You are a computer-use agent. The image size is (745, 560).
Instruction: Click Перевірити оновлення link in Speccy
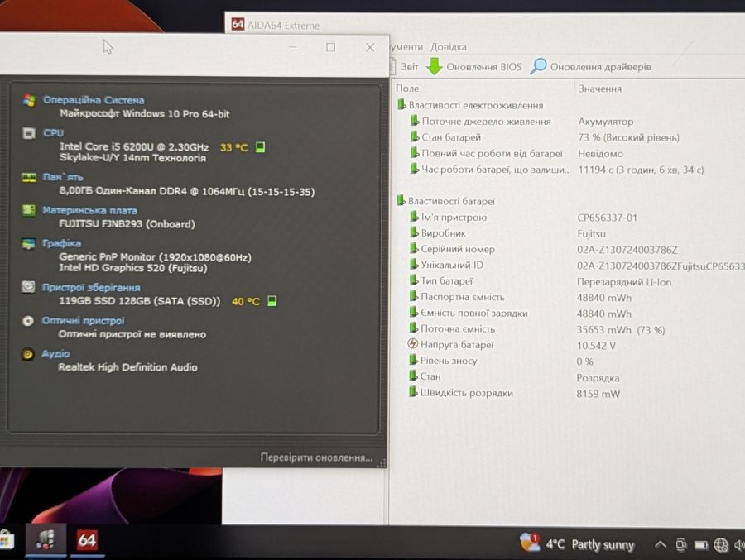pos(316,457)
